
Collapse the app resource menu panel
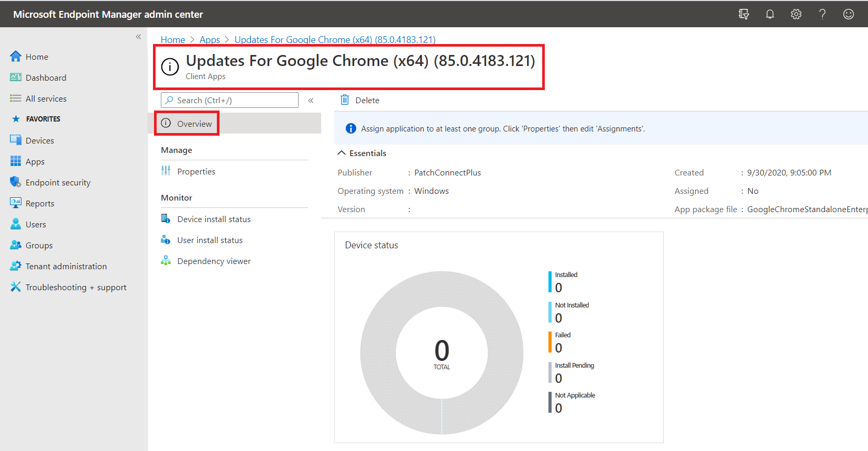(311, 101)
